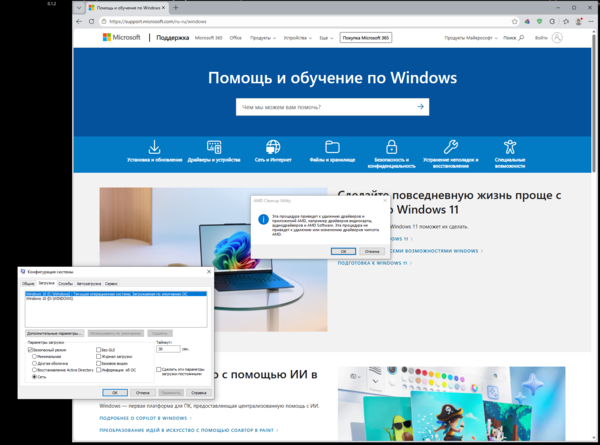
Task: Select Восстановление Active Directory radio option
Action: click(x=34, y=370)
